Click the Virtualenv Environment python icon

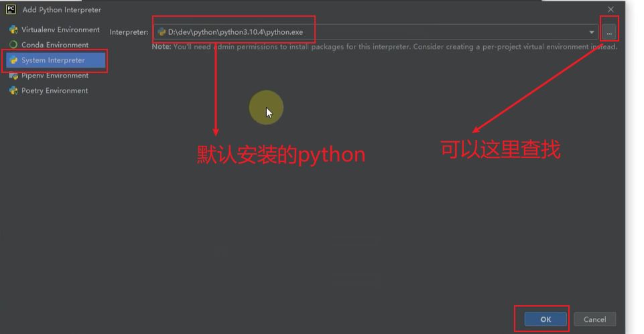(13, 30)
